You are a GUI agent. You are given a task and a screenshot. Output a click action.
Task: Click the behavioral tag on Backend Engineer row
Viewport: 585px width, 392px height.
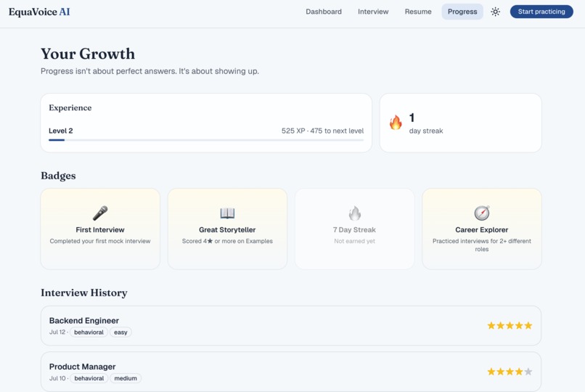(x=89, y=332)
